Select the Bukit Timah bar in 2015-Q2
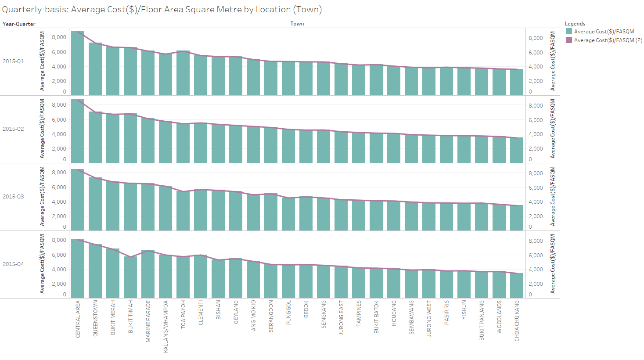 tap(130, 138)
